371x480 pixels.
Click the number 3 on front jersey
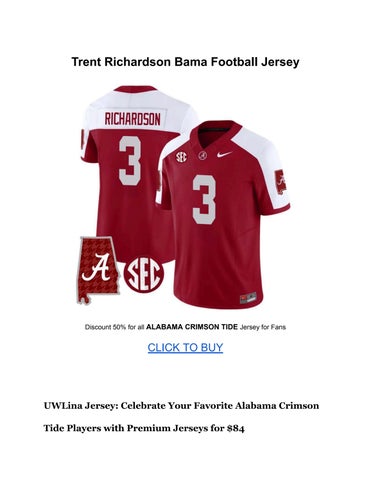[x=204, y=199]
